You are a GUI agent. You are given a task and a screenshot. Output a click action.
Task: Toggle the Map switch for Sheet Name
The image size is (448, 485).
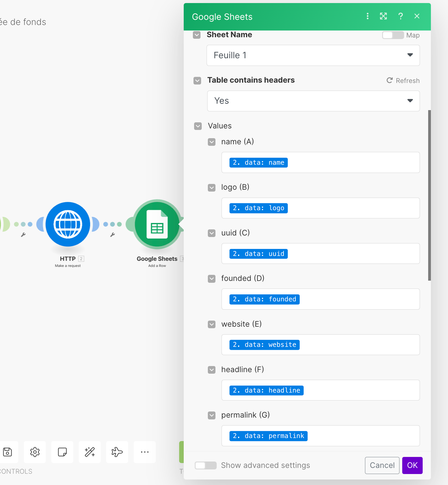(393, 35)
